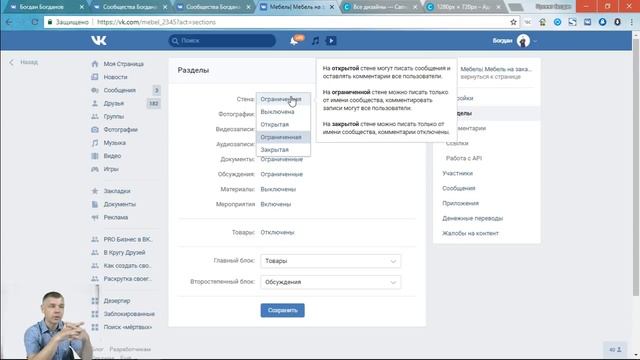Click the Документы file icon in sidebar
This screenshot has width=640, height=360.
(95, 204)
